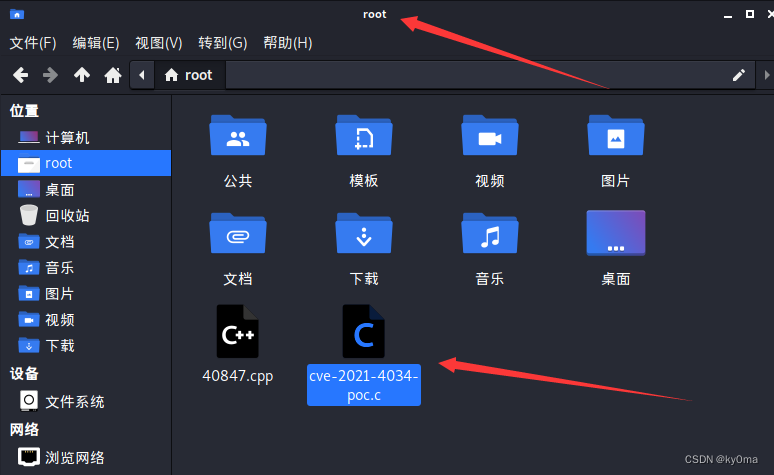The height and width of the screenshot is (475, 774).
Task: Open 下载 from the sidebar
Action: [x=86, y=346]
